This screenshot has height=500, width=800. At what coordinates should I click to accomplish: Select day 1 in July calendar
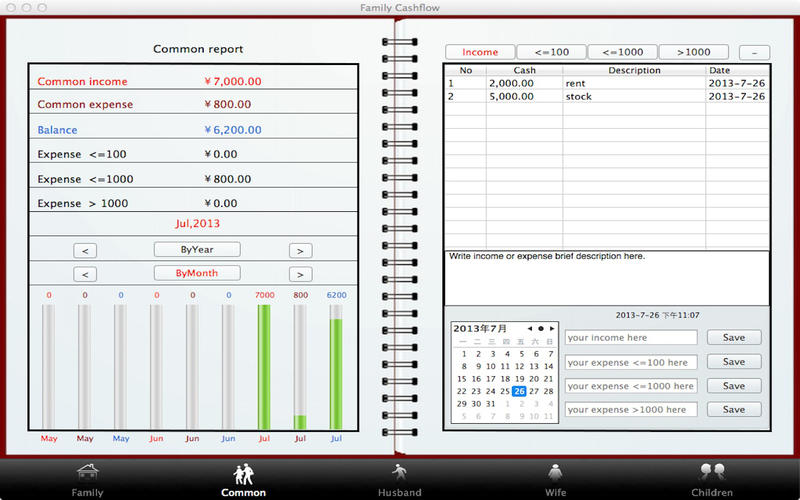click(464, 354)
